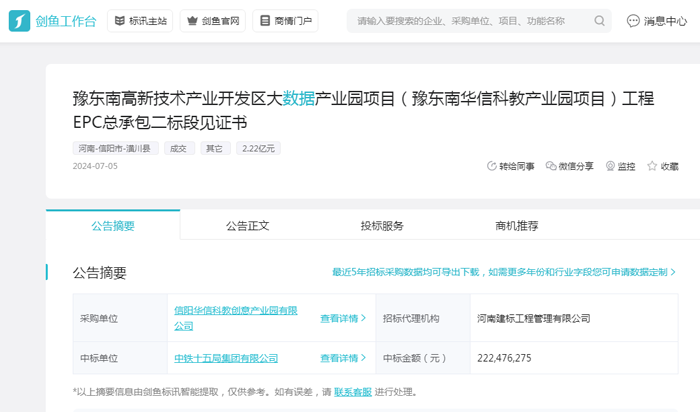Image resolution: width=700 pixels, height=412 pixels.
Task: Select the 公告摘要 tab
Action: 113,226
